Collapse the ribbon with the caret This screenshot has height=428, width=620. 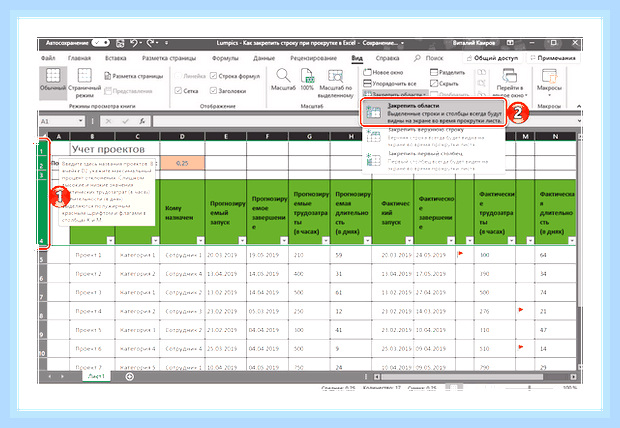coord(578,106)
